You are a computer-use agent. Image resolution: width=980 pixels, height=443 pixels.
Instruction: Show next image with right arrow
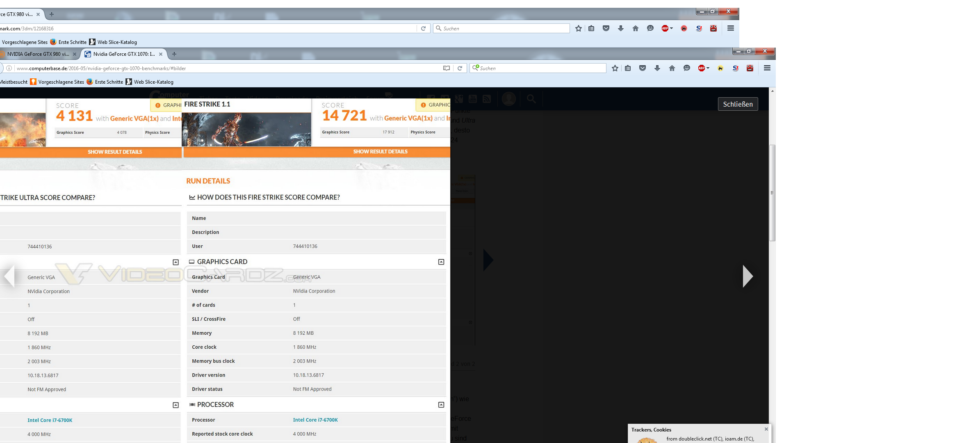point(747,276)
